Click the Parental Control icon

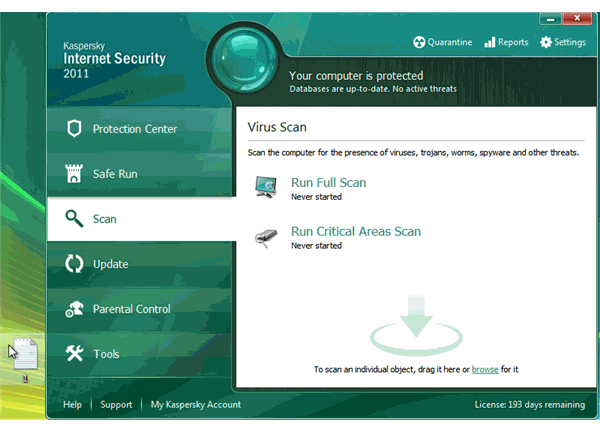tap(74, 309)
